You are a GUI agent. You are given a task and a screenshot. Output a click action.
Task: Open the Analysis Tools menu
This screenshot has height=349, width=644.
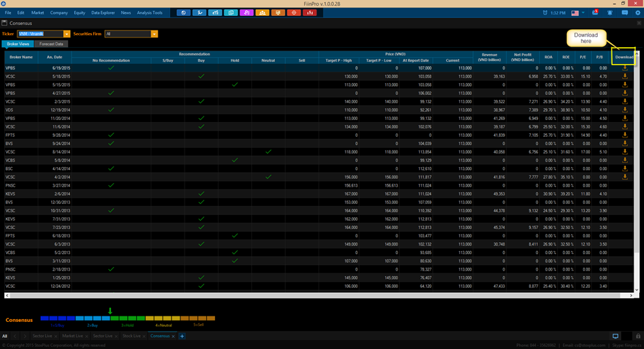click(149, 12)
